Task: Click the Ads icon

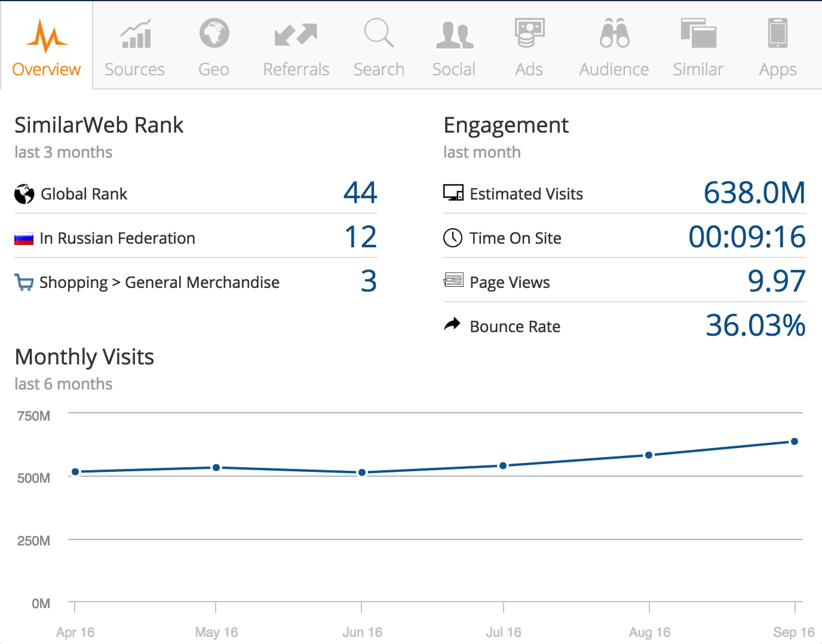Action: 529,33
